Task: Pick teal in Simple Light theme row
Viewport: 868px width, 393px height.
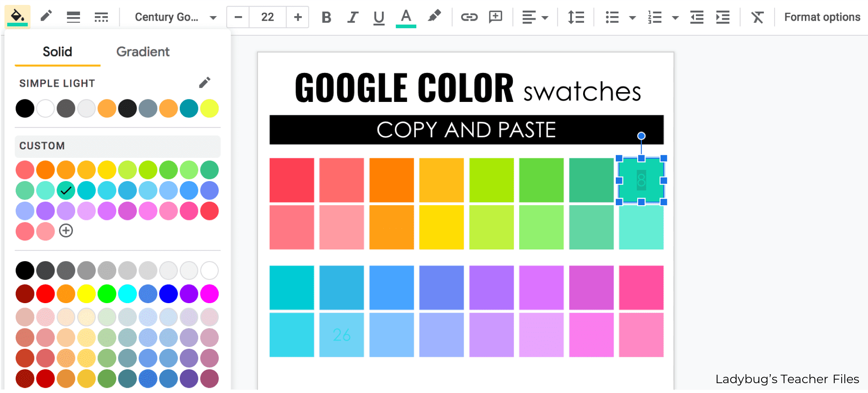Action: tap(189, 109)
